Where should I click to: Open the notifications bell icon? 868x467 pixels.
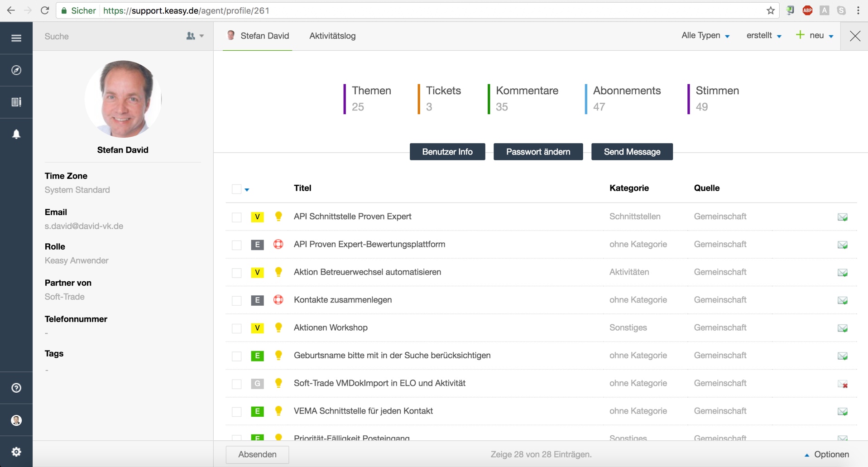pos(16,134)
